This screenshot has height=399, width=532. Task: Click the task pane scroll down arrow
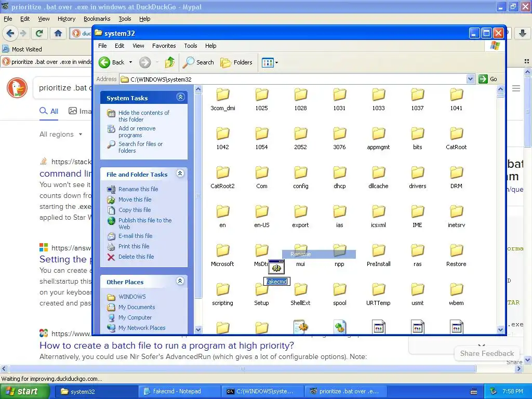[198, 329]
